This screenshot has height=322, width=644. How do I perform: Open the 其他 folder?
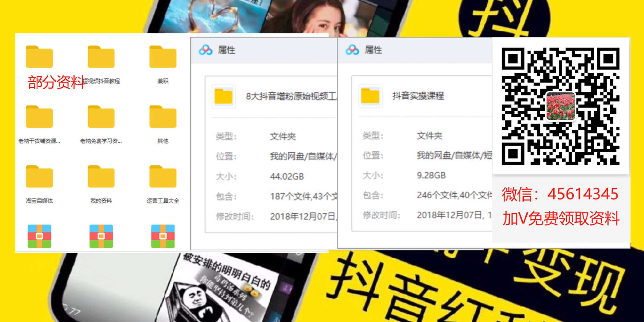pos(163,117)
